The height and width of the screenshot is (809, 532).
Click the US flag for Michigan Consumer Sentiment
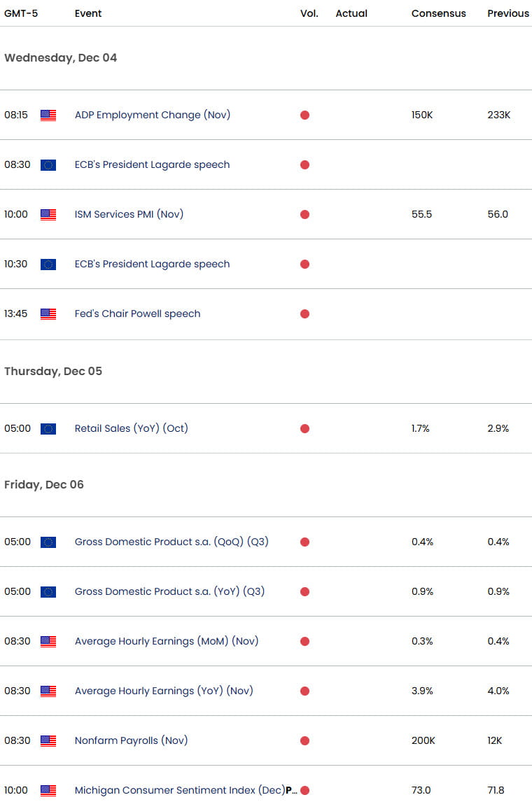point(48,790)
